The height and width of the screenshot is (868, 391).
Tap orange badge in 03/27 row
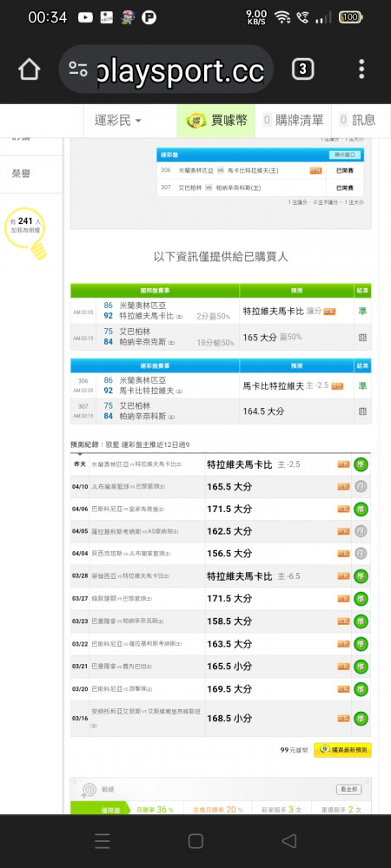point(343,599)
